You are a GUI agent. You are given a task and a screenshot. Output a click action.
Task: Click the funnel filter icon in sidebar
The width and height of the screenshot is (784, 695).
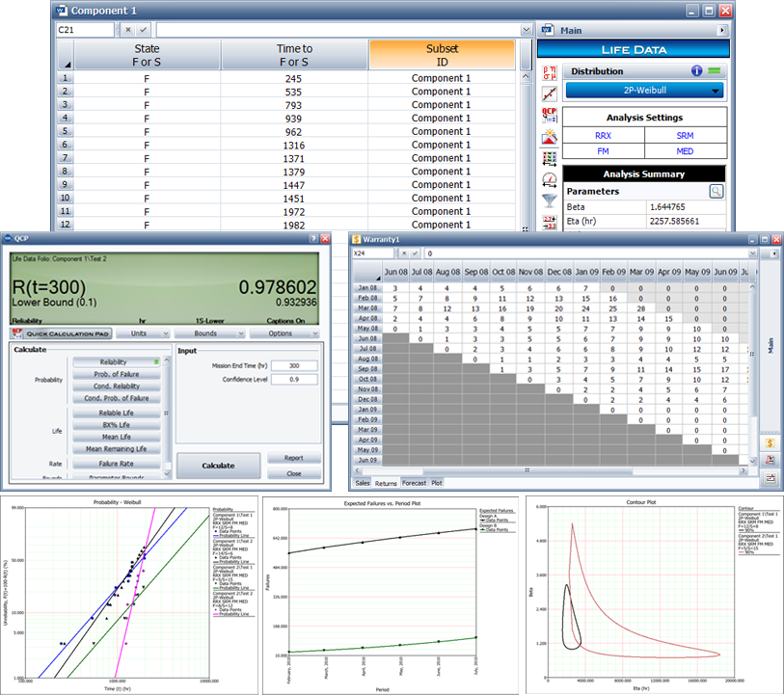click(x=550, y=200)
